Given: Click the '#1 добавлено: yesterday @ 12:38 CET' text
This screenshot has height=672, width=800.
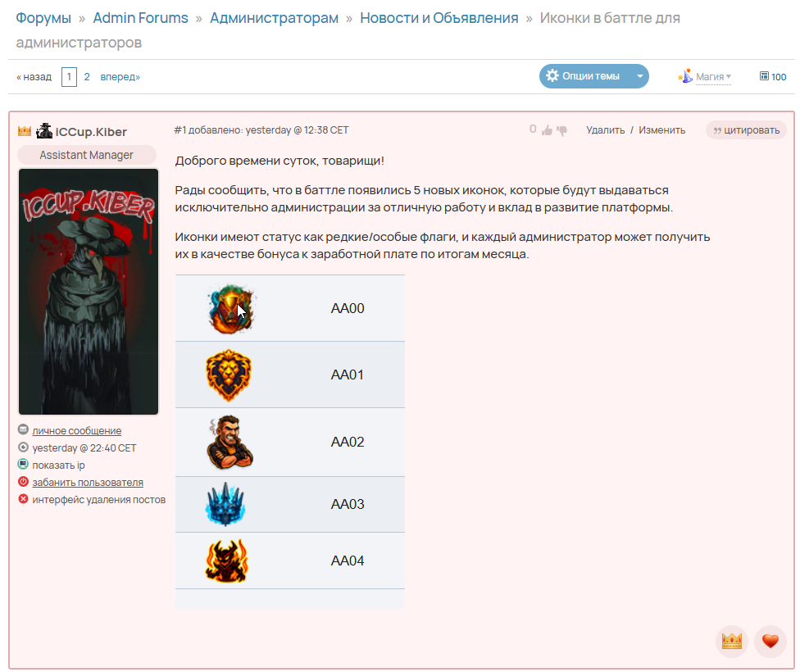Looking at the screenshot, I should (x=261, y=130).
